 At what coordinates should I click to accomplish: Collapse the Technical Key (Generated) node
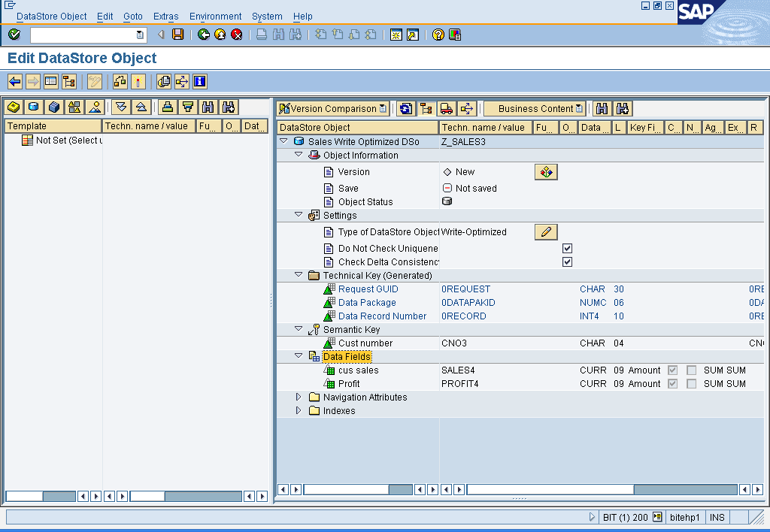[298, 275]
